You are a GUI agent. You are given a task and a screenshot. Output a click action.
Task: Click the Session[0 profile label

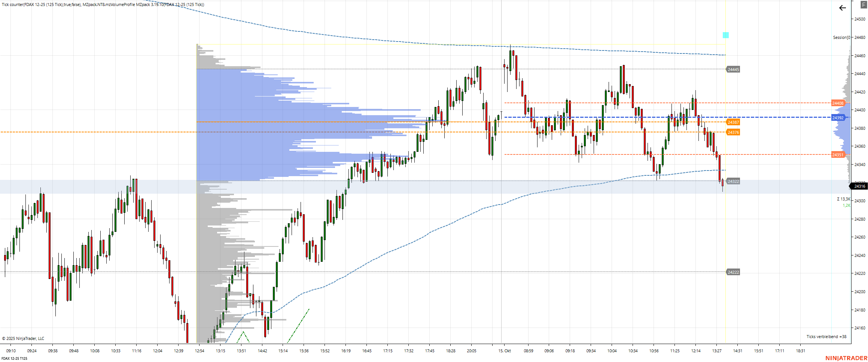[x=841, y=37]
